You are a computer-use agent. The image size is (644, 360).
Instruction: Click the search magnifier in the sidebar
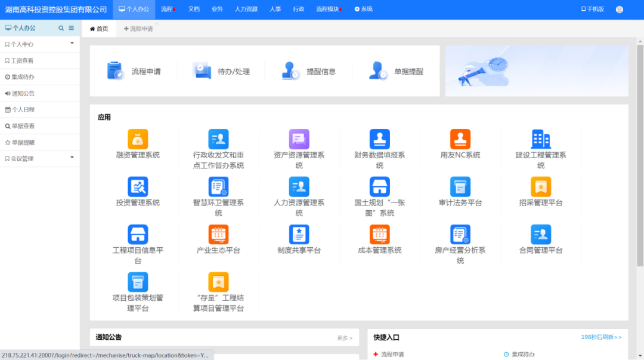point(60,27)
